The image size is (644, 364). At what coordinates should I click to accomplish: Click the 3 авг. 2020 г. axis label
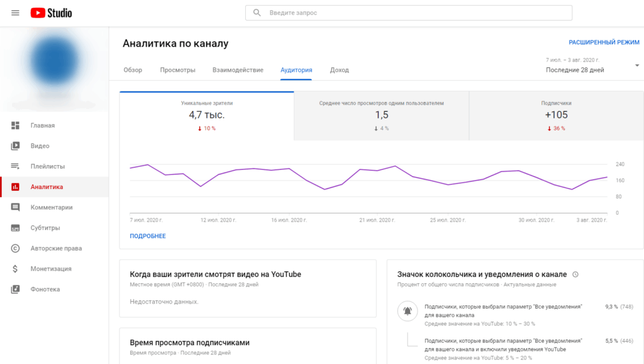[x=591, y=220]
